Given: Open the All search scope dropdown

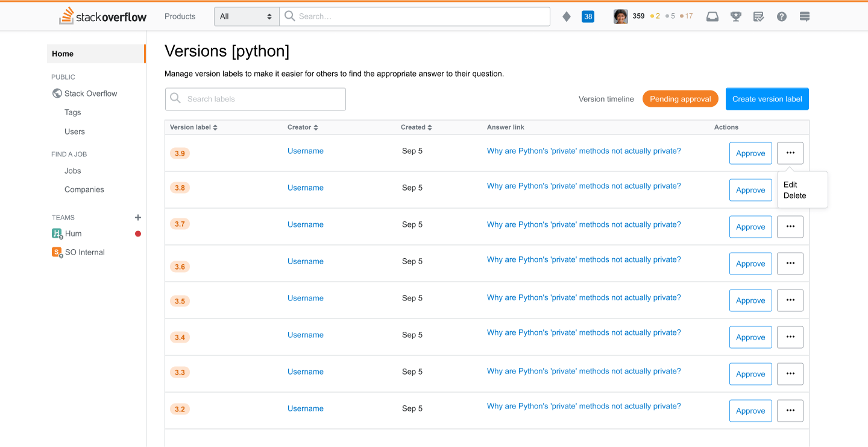Looking at the screenshot, I should point(247,16).
